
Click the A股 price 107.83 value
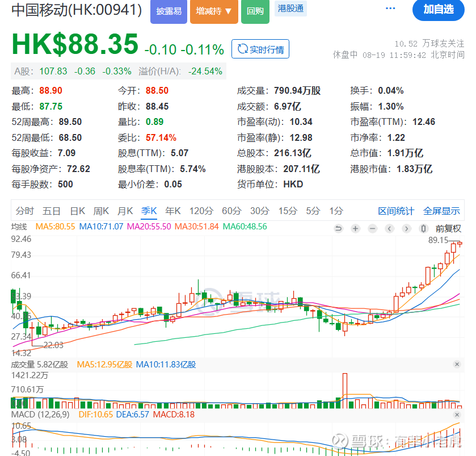[x=53, y=72]
